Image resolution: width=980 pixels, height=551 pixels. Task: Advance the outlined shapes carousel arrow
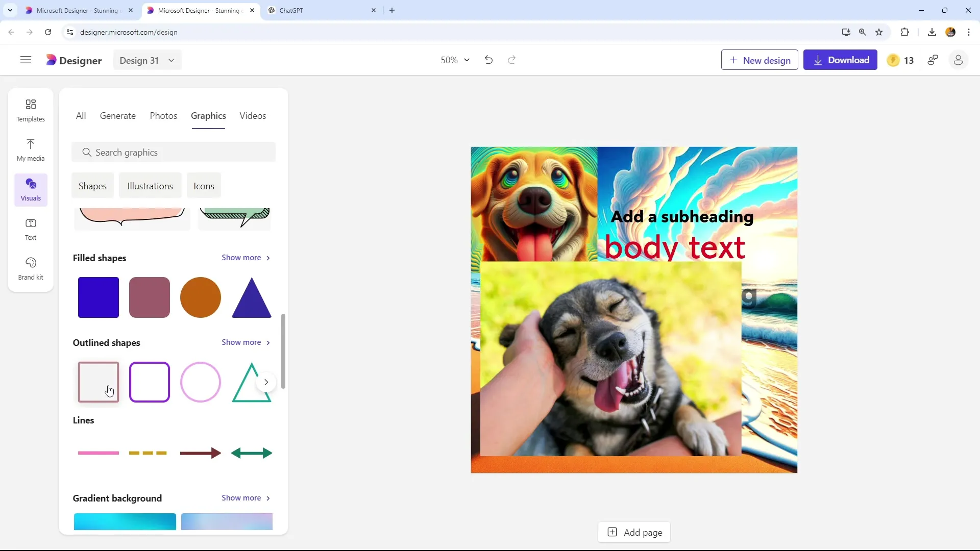point(266,382)
